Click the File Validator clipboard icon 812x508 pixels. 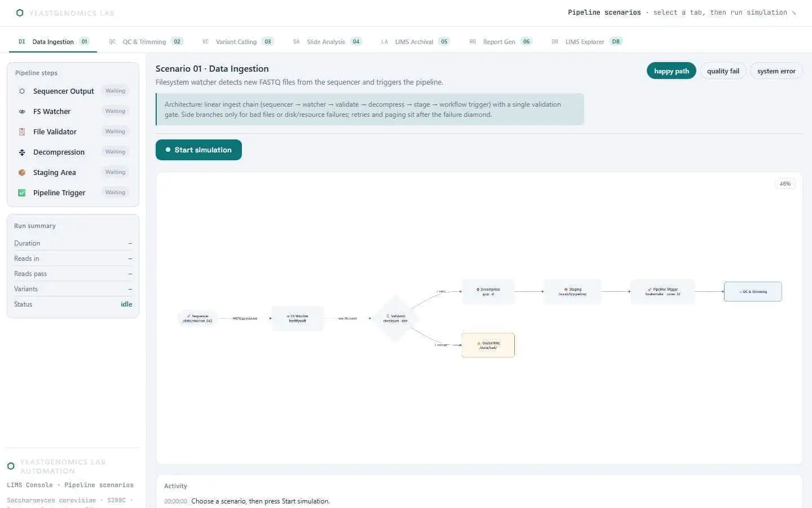click(22, 132)
